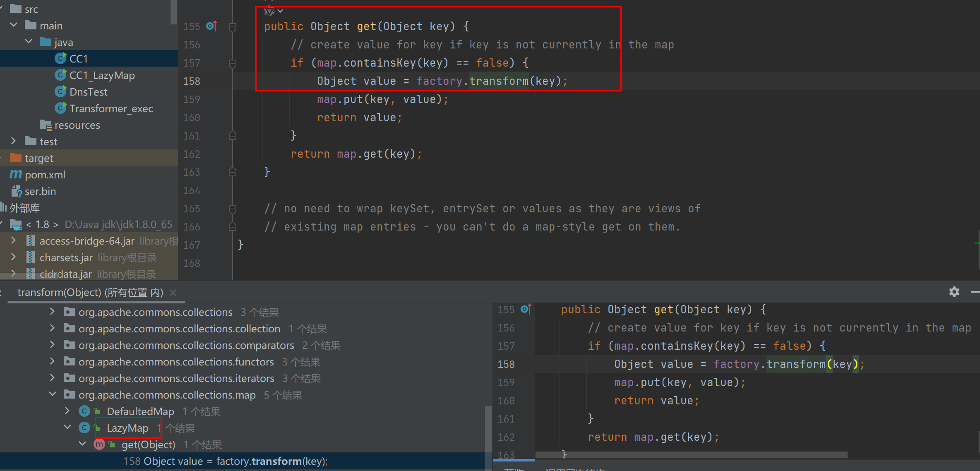Click the override marker on line 155

212,26
